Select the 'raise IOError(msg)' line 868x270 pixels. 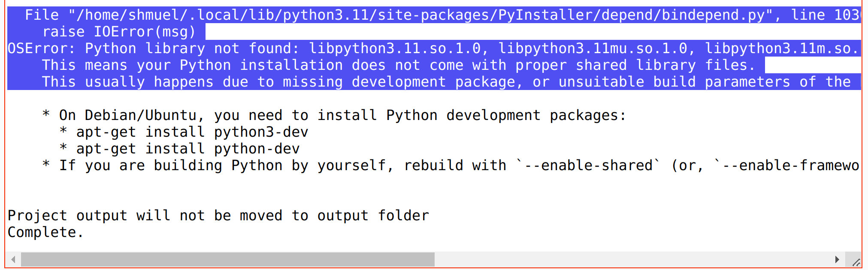[120, 31]
